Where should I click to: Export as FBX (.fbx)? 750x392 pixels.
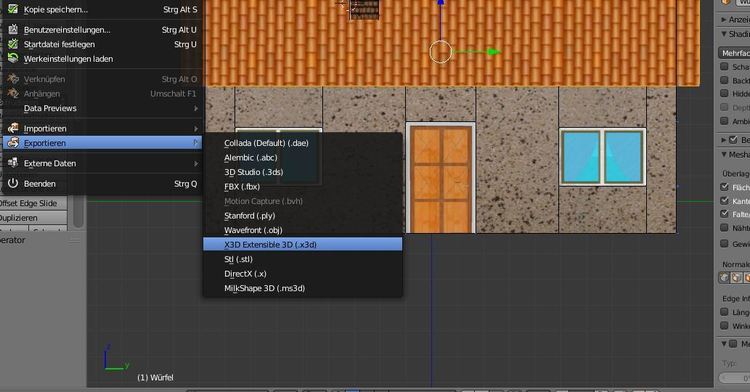(302, 186)
